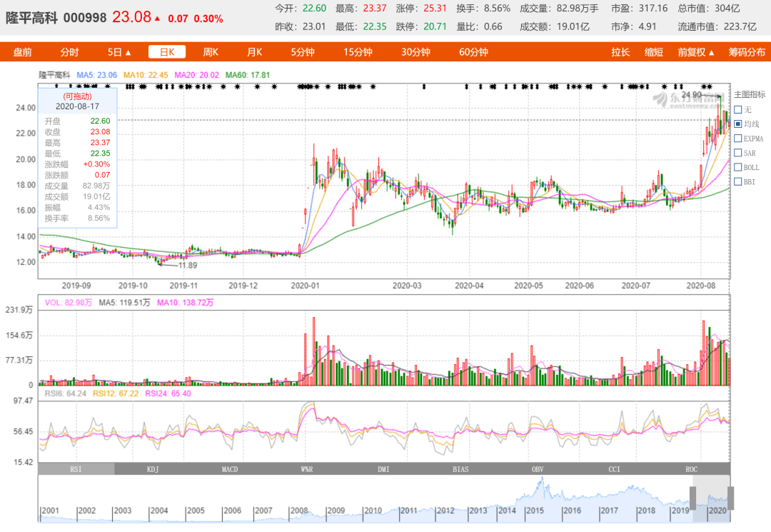Switch sub-chart to the OBV indicator
771x532 pixels.
538,469
